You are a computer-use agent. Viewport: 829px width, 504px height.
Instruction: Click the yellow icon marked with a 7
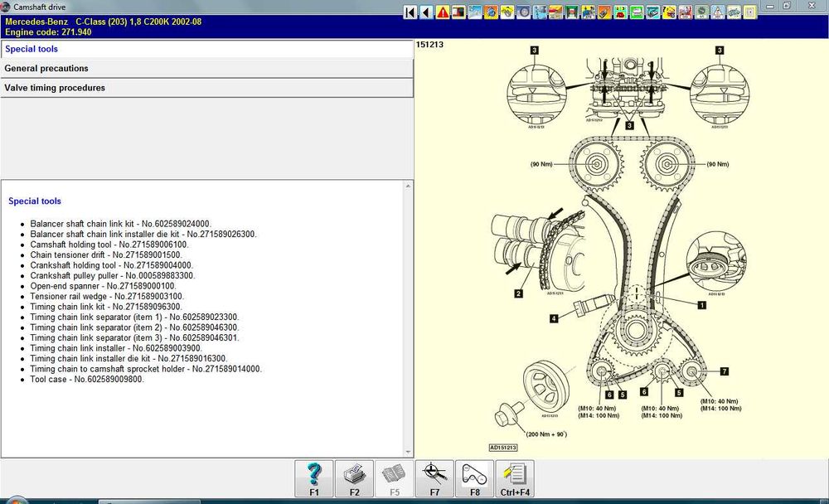click(669, 12)
